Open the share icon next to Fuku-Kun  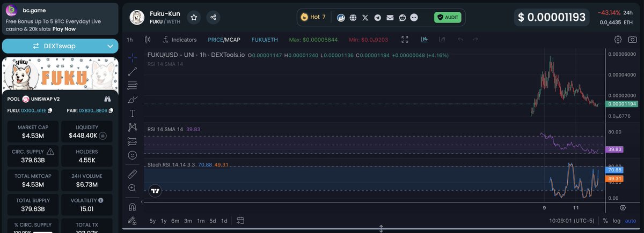pyautogui.click(x=214, y=18)
